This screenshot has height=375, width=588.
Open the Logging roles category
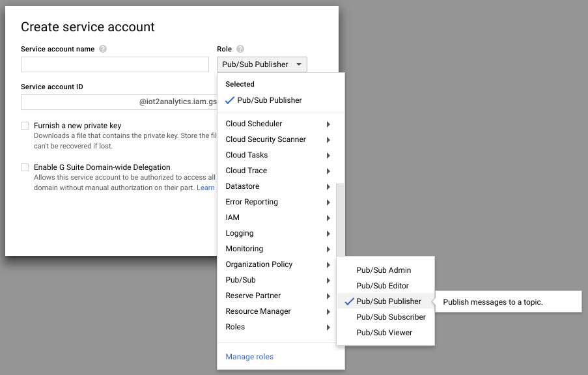(x=278, y=233)
